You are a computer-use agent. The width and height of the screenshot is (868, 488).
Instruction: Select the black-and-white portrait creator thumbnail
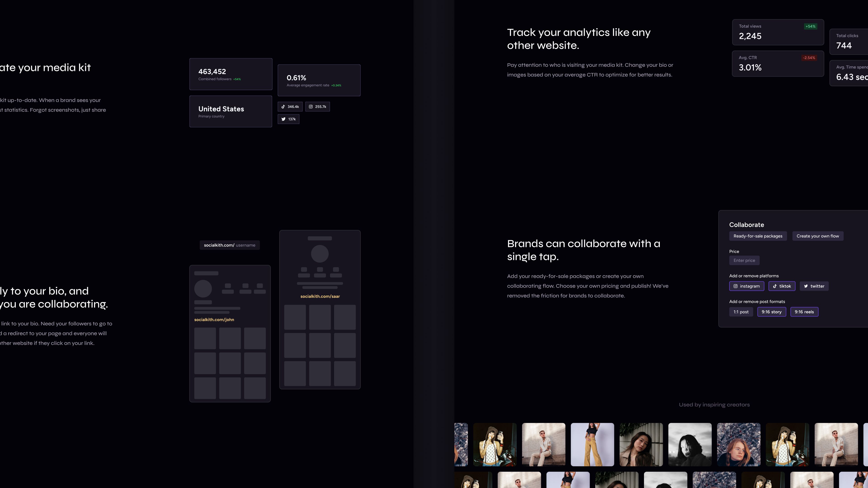pos(690,445)
